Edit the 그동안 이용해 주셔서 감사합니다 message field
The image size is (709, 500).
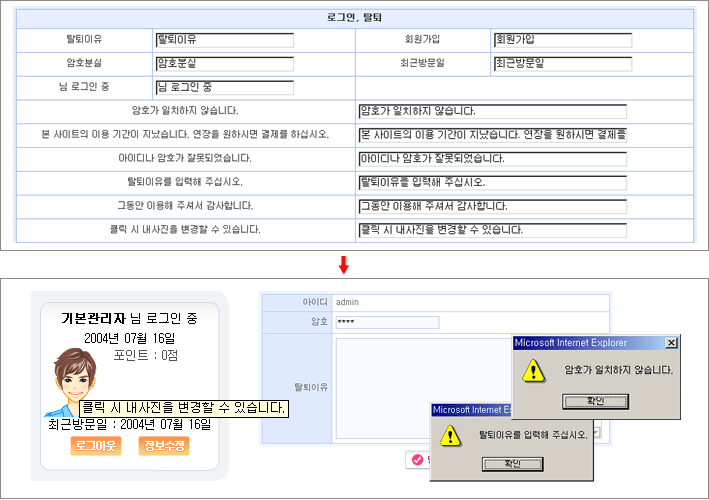pyautogui.click(x=491, y=206)
